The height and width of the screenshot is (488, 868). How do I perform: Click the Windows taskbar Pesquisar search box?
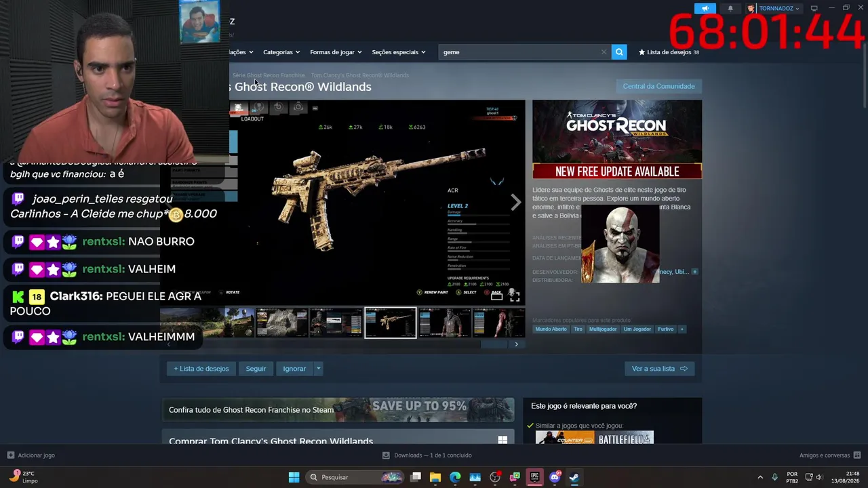coord(355,477)
